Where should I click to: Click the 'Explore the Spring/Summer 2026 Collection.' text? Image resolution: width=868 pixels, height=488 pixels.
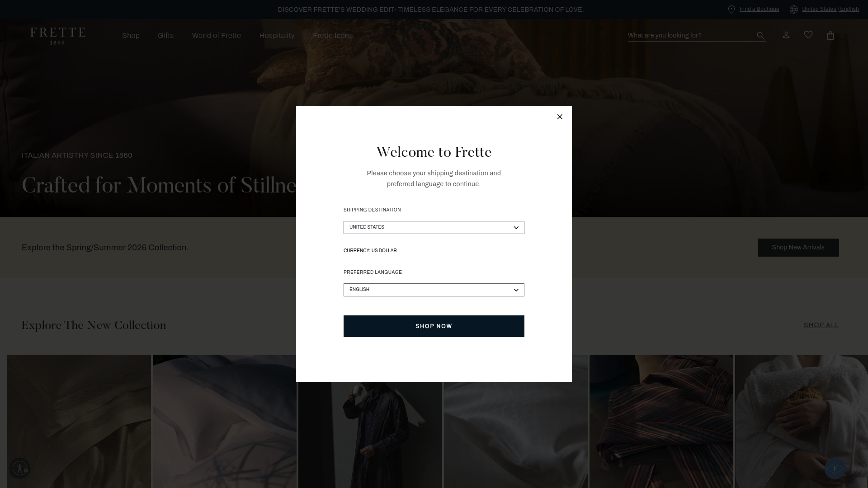[105, 248]
